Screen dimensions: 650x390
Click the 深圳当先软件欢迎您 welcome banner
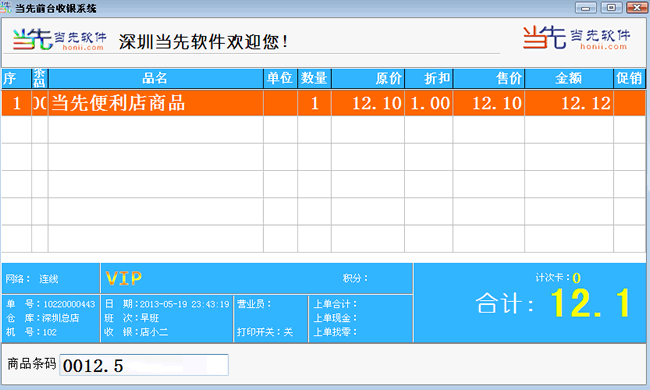point(204,42)
